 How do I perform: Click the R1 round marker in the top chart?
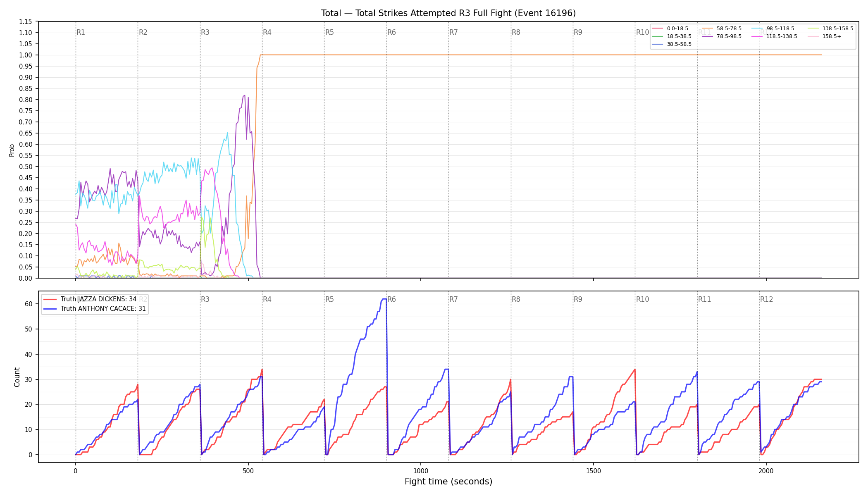81,32
